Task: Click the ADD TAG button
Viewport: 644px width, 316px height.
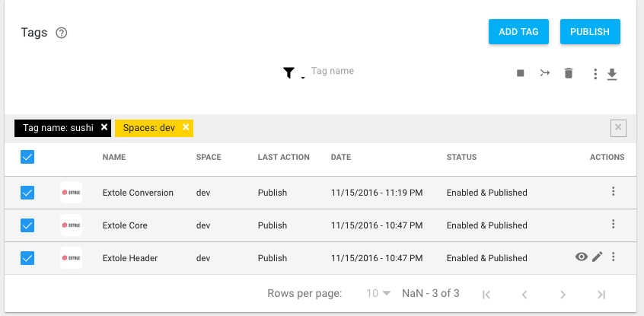Action: 518,32
